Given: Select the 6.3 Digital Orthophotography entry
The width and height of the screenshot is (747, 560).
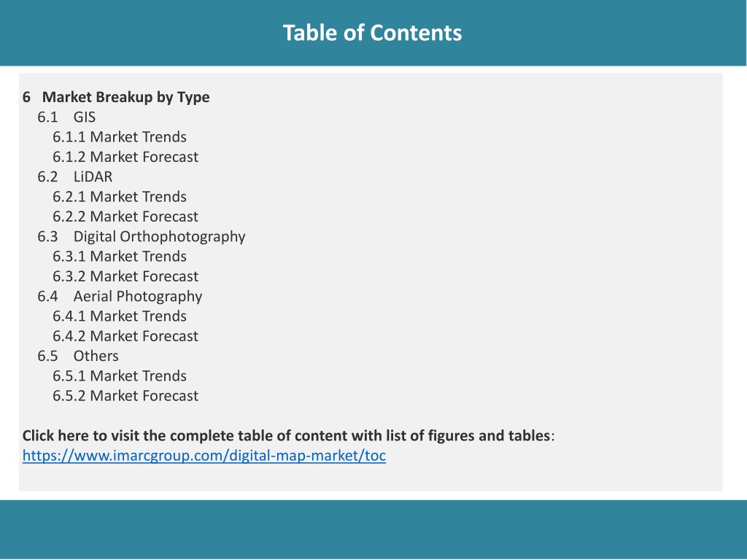Looking at the screenshot, I should [142, 237].
